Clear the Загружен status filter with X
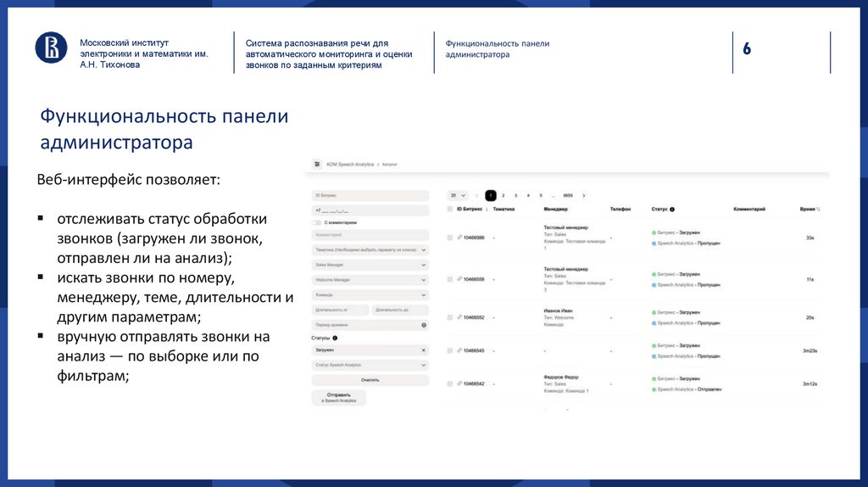 click(424, 350)
